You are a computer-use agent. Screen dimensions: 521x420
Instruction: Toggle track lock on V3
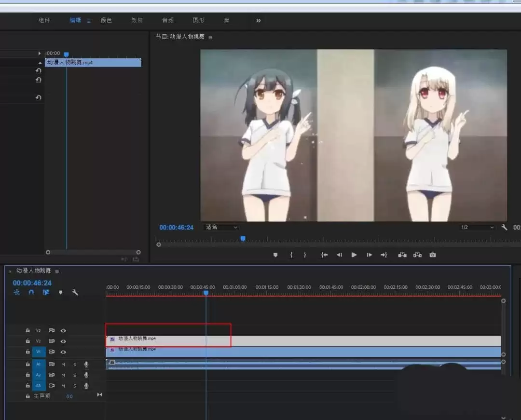[28, 330]
